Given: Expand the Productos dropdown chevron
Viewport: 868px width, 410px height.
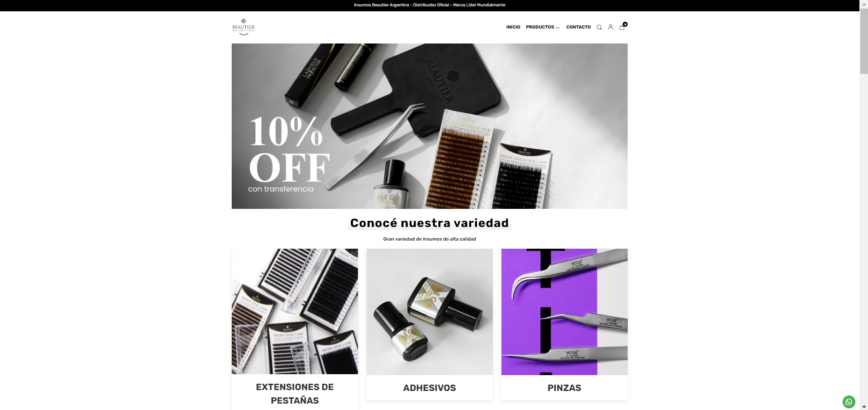Looking at the screenshot, I should point(558,28).
